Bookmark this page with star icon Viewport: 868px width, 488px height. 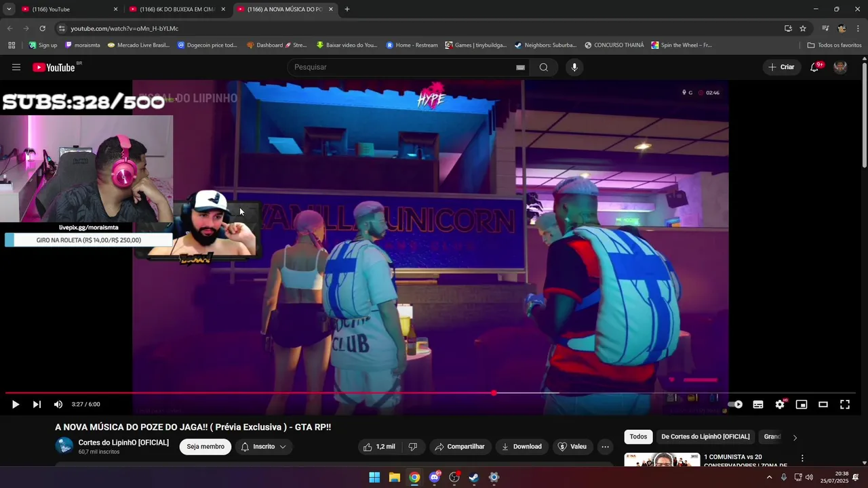[x=803, y=28]
